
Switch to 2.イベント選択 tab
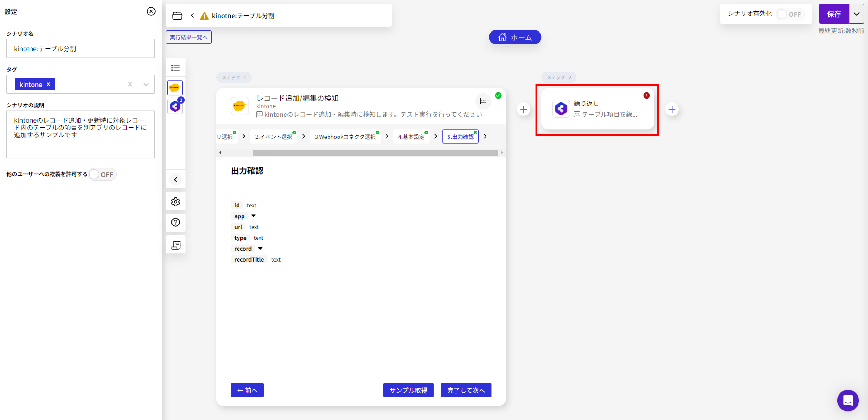[x=273, y=137]
